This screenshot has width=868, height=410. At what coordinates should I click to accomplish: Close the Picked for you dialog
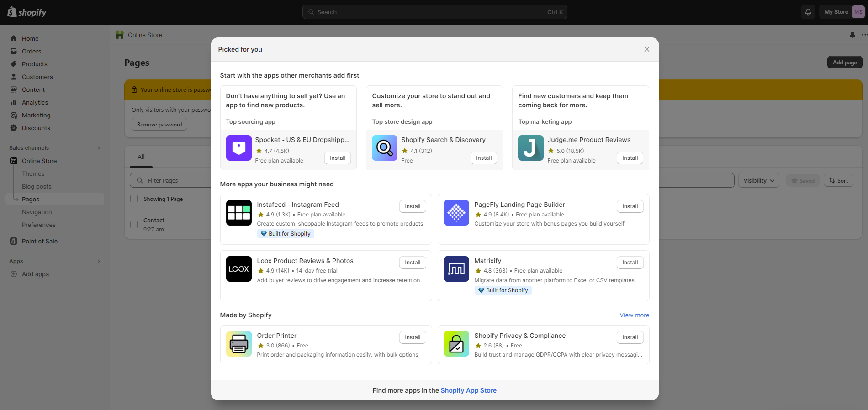[x=647, y=49]
